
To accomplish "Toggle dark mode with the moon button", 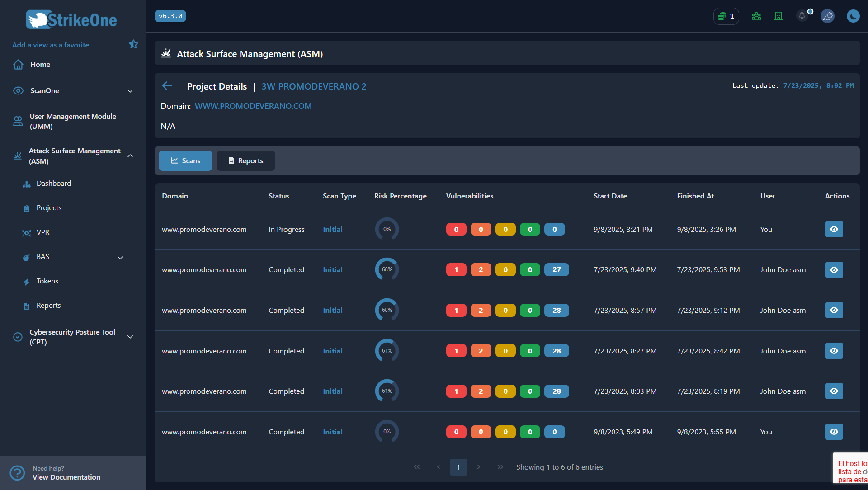I will click(853, 16).
